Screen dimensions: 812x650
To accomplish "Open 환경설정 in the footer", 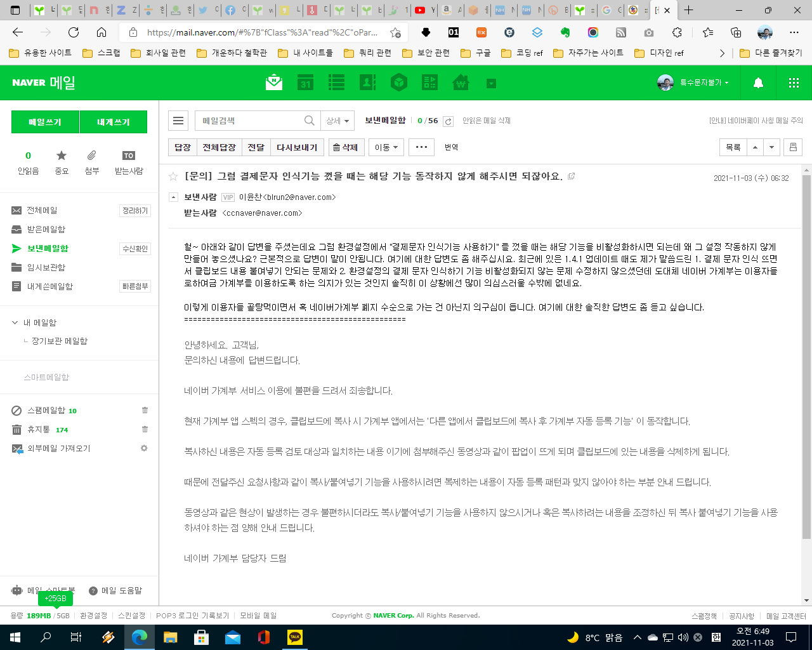I will 93,616.
